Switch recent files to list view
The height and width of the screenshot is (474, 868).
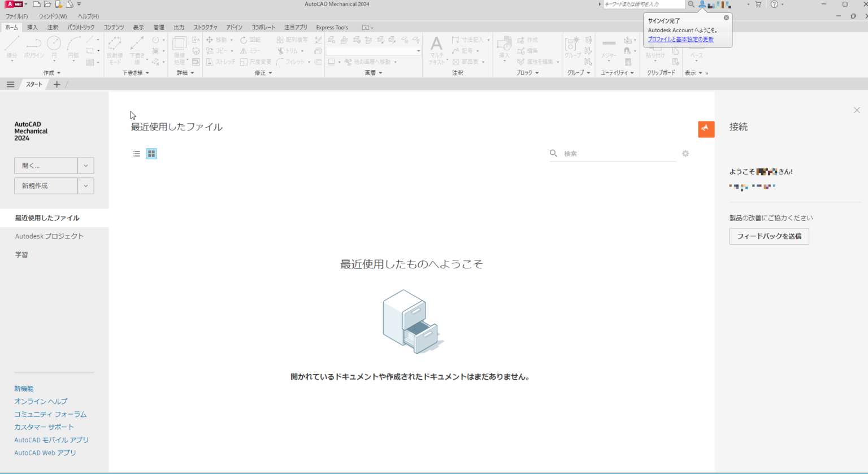pos(136,153)
